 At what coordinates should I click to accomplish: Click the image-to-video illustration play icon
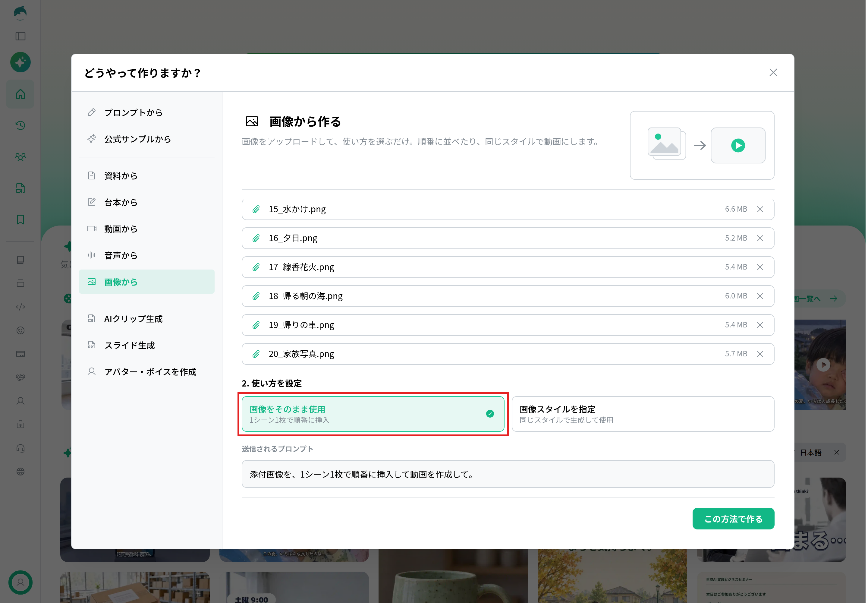(x=738, y=145)
